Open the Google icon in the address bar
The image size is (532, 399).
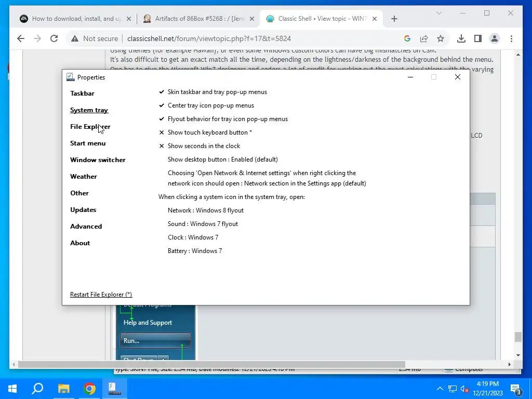407,38
